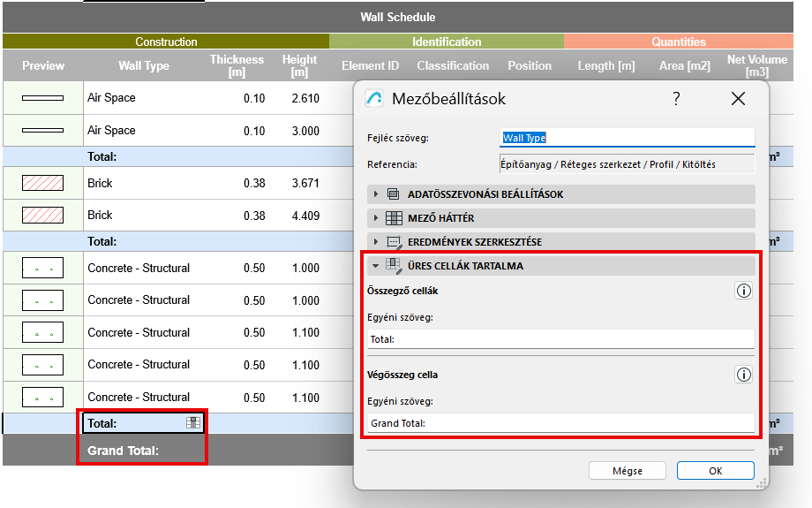Click the Eredmények szerkesztése icon
Image resolution: width=812 pixels, height=508 pixels.
click(x=395, y=242)
